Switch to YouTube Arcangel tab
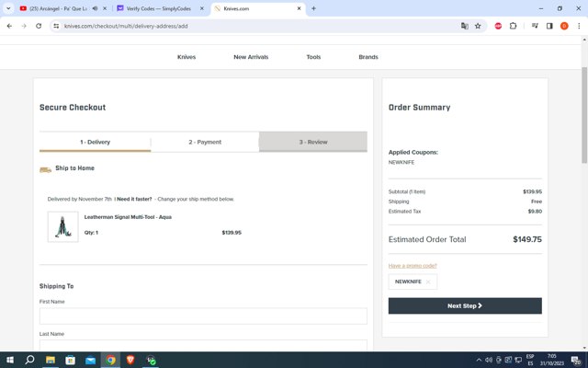The height and width of the screenshot is (368, 588). click(x=58, y=8)
